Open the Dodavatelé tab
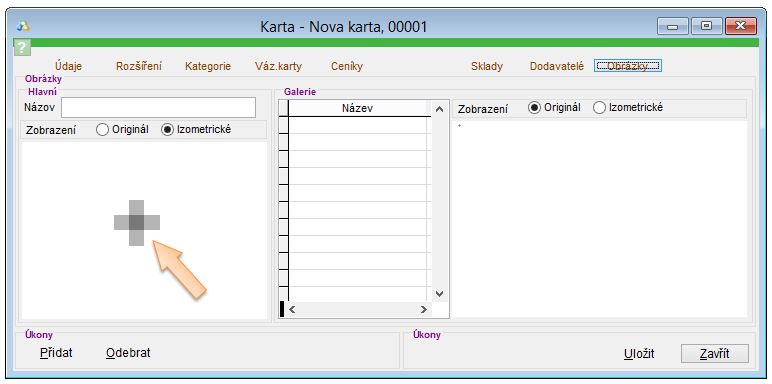Screen dimensions: 772x384 click(x=557, y=66)
